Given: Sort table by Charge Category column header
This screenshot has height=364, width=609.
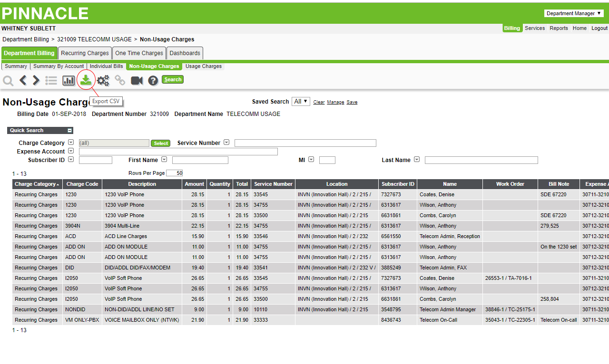Looking at the screenshot, I should [x=36, y=184].
